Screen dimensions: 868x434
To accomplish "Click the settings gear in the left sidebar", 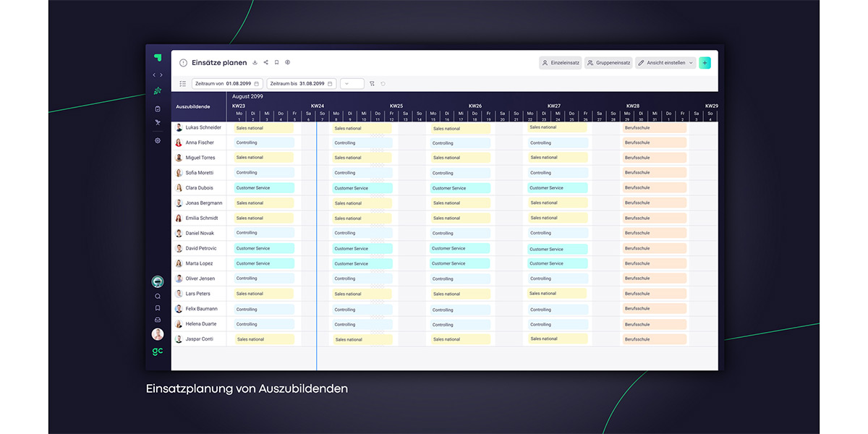I will (158, 141).
